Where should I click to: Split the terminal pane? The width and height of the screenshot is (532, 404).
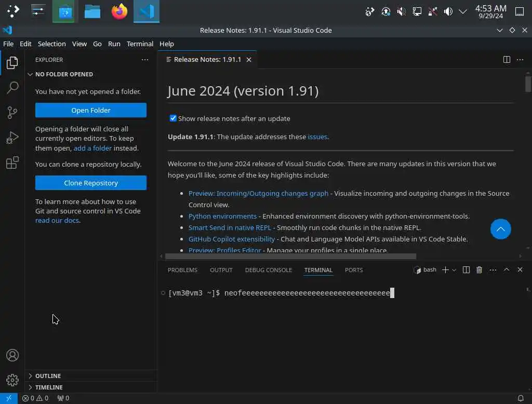click(x=466, y=270)
